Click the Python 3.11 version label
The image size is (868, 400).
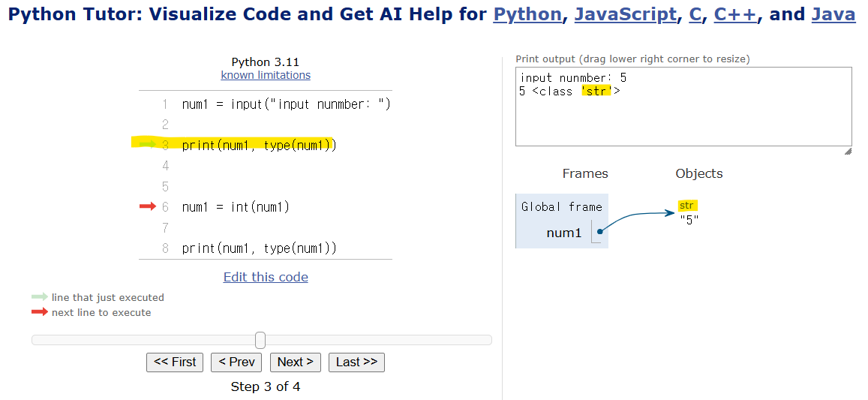coord(265,62)
